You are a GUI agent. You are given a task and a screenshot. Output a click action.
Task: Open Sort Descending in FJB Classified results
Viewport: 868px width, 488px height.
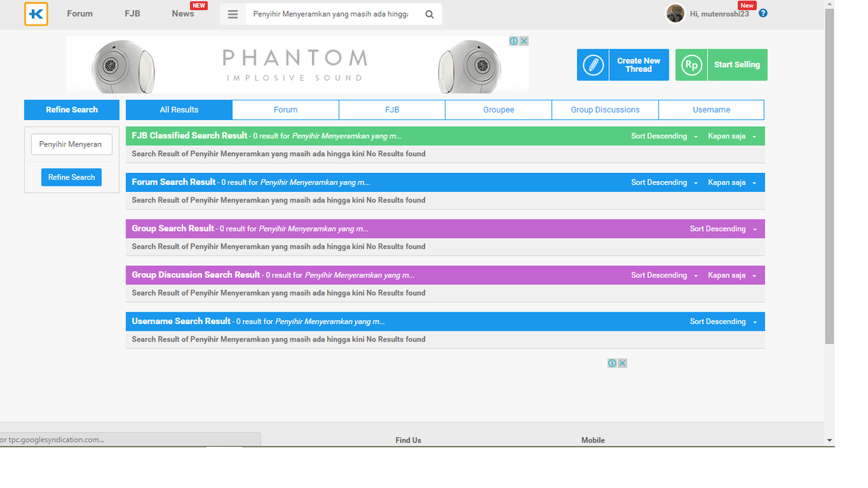pyautogui.click(x=664, y=136)
